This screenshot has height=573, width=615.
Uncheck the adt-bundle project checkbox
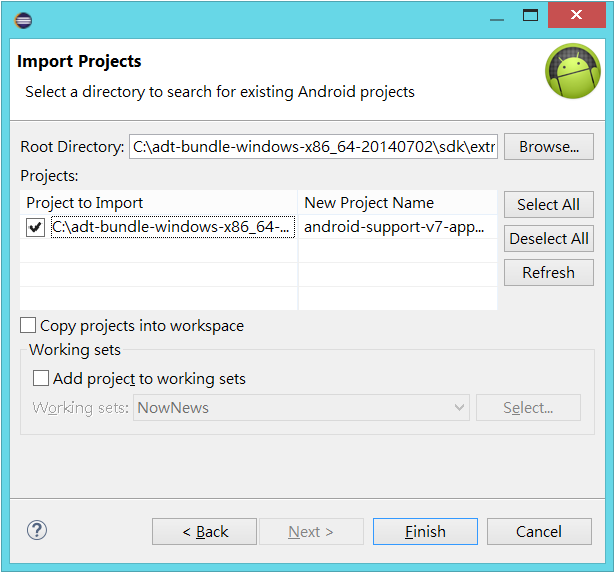pos(35,227)
